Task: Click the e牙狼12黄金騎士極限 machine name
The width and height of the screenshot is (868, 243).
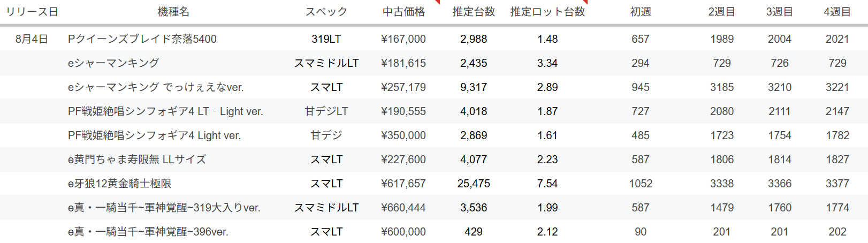Action: (x=120, y=184)
